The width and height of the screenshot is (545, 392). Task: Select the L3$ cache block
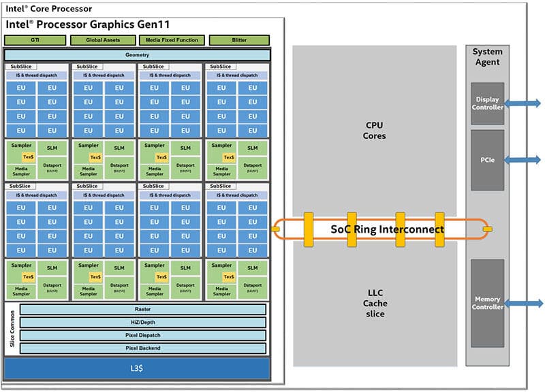137,368
